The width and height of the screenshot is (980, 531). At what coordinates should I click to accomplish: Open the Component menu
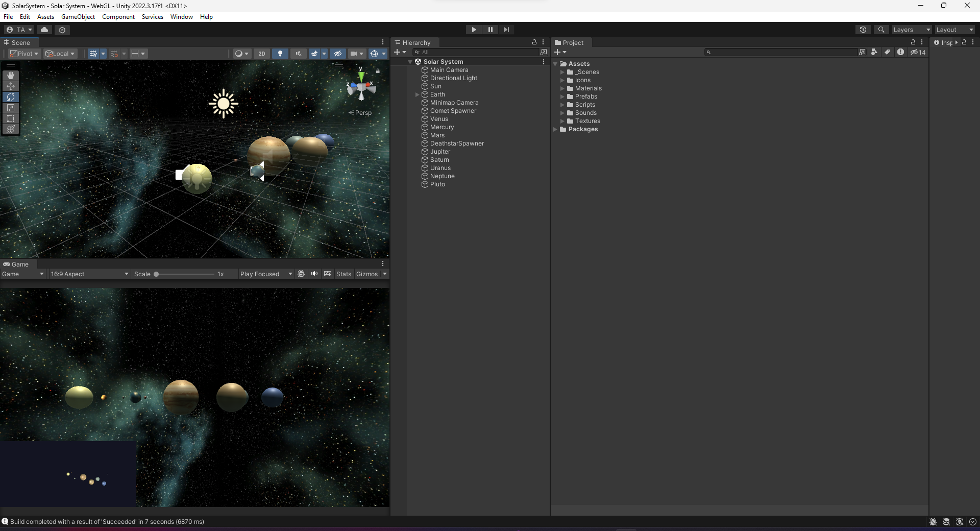[118, 17]
